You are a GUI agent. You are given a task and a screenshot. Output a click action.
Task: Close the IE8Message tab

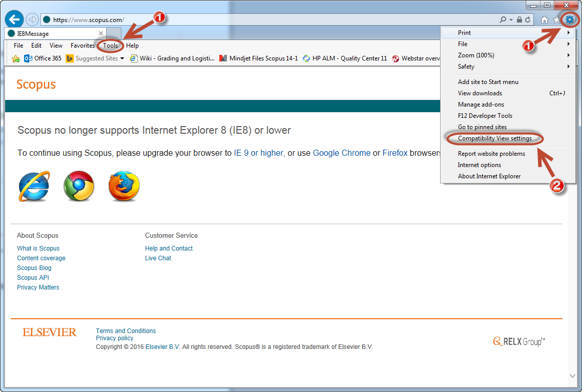click(x=100, y=33)
